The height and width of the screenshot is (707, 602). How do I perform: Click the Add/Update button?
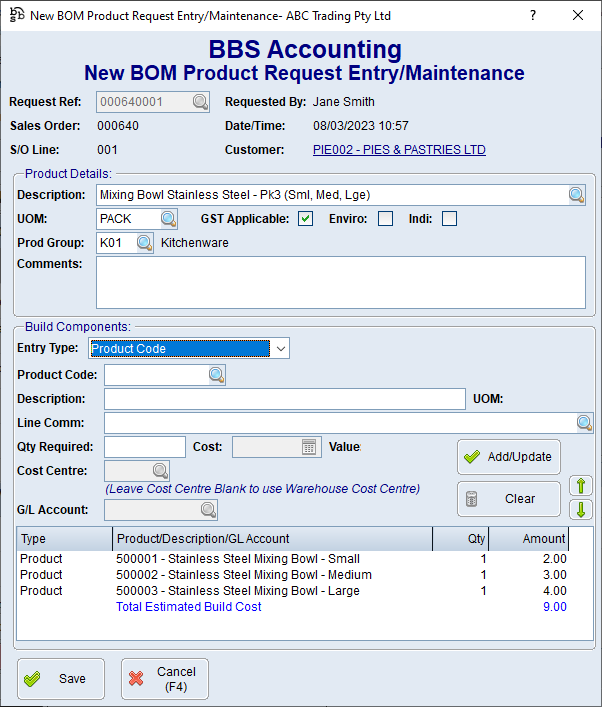tap(508, 456)
